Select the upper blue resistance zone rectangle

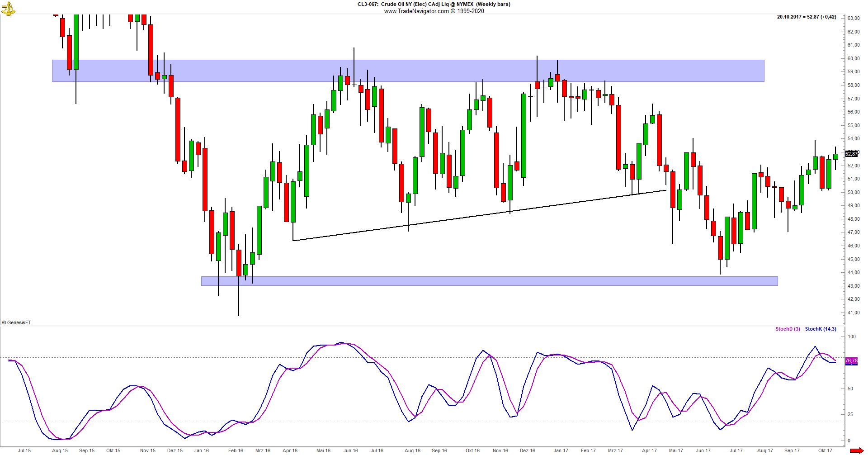(408, 71)
